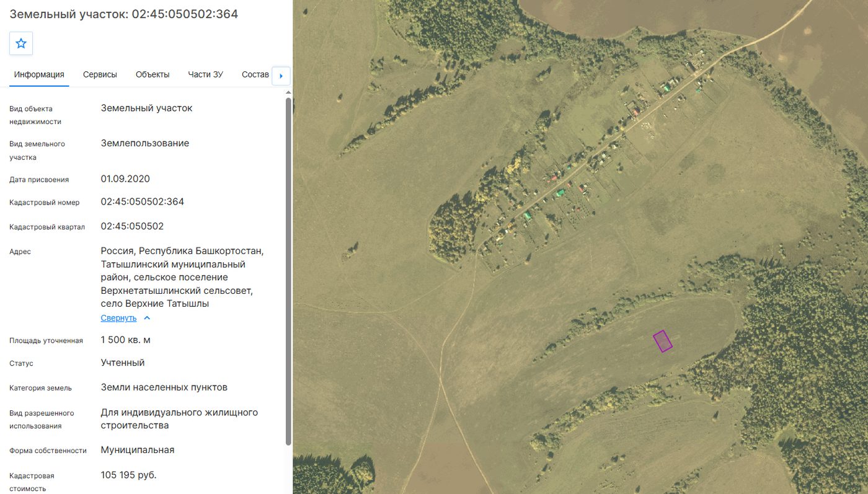Click chevron icon next to Свернуть

147,318
